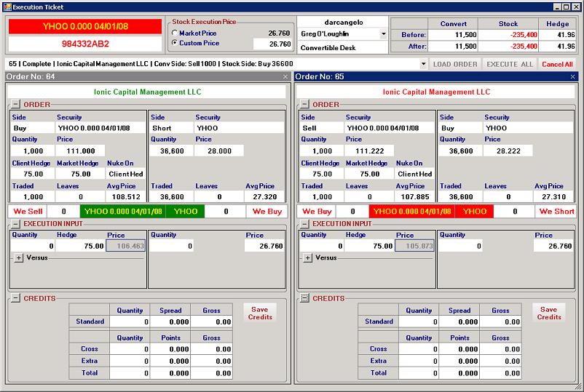Image resolution: width=584 pixels, height=392 pixels.
Task: Click the LOAD ORDER button
Action: (455, 64)
